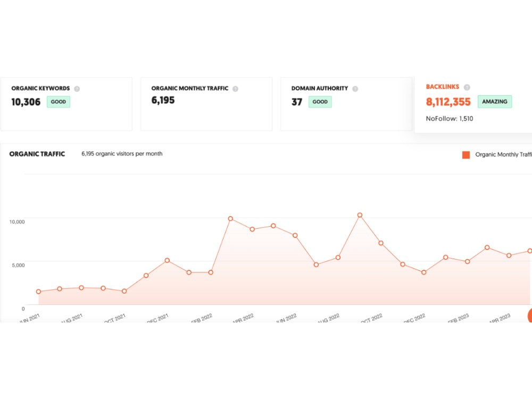This screenshot has height=399, width=532.
Task: Click the dip data point above DEC 2022
Action: 423,272
